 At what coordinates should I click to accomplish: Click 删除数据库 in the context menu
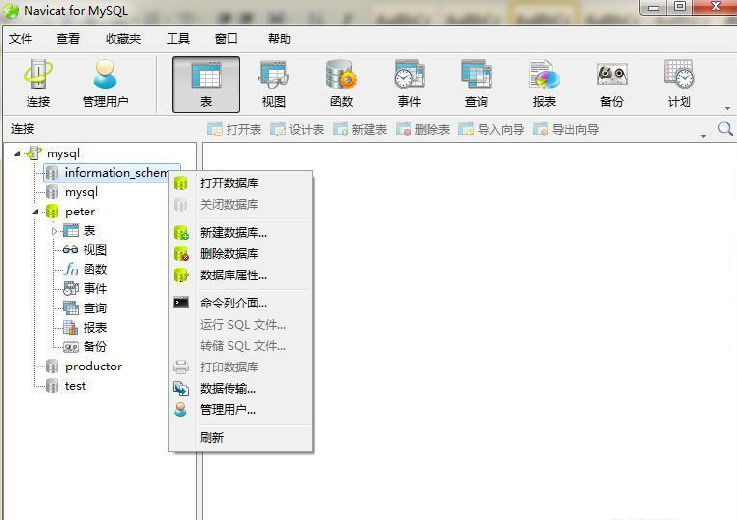(x=229, y=254)
